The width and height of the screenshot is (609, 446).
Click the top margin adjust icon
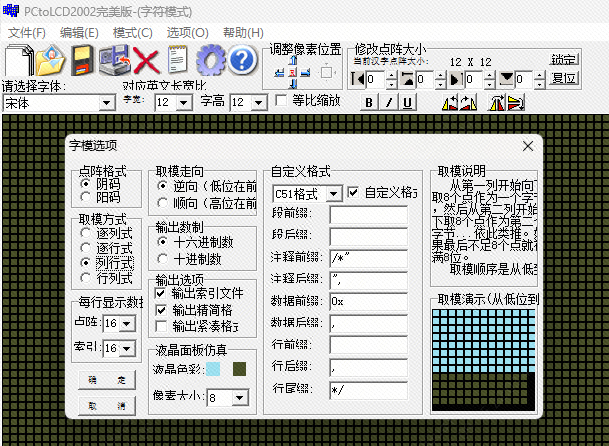pyautogui.click(x=407, y=79)
